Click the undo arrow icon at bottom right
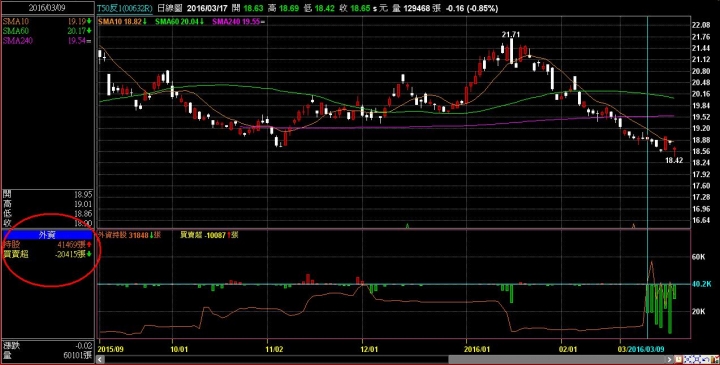 [706, 359]
